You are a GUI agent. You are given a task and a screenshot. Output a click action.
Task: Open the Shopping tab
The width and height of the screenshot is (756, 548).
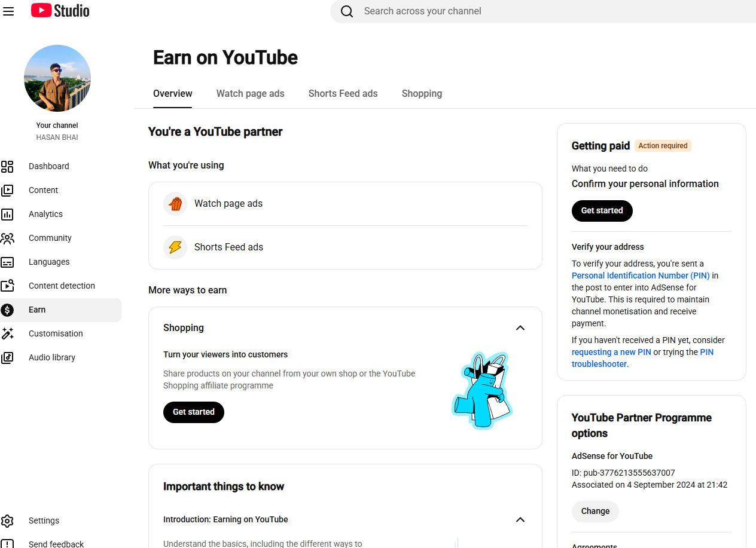[422, 93]
